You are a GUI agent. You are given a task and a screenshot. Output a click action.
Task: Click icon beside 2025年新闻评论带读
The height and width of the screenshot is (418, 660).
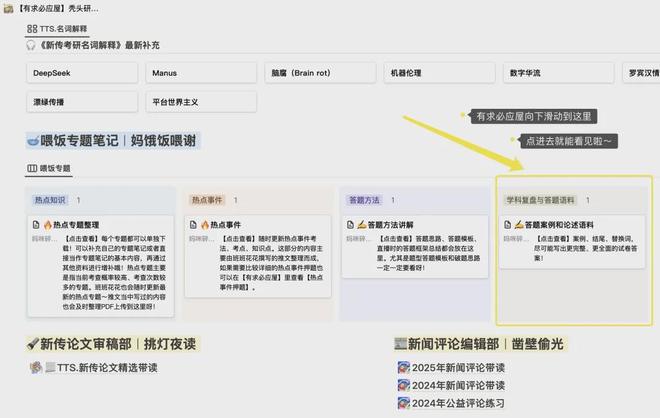click(x=404, y=367)
